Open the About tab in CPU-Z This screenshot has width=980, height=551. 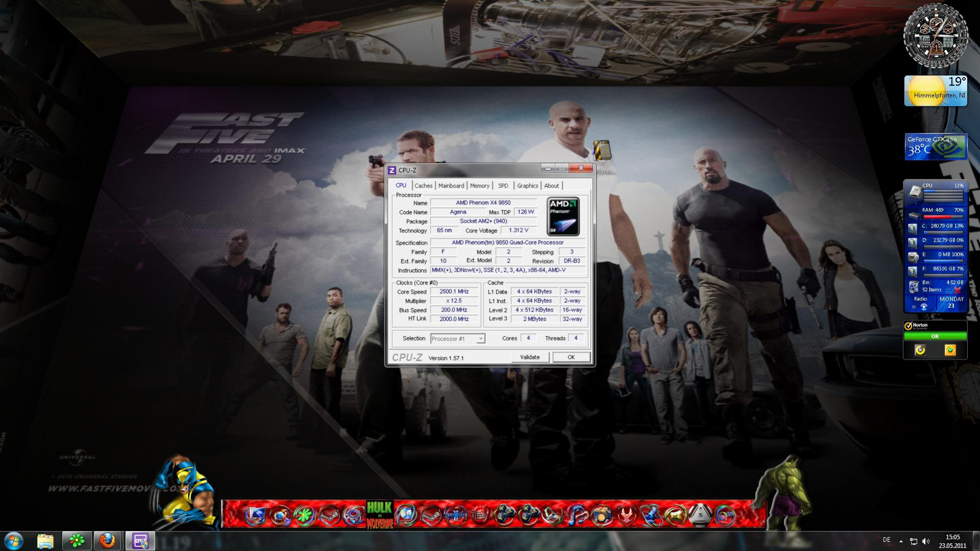click(552, 186)
